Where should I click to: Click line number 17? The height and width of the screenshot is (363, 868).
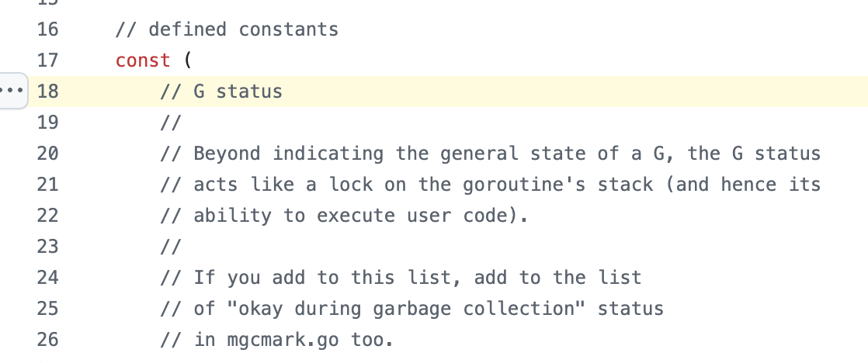(x=47, y=60)
